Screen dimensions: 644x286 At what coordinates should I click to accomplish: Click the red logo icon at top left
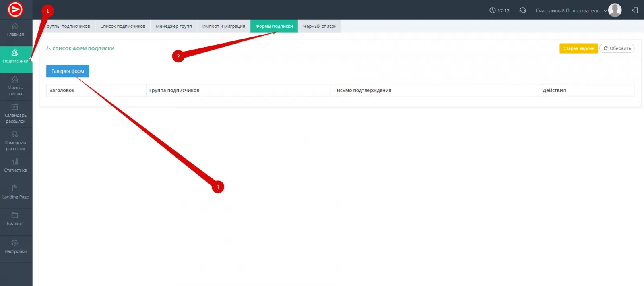15,10
